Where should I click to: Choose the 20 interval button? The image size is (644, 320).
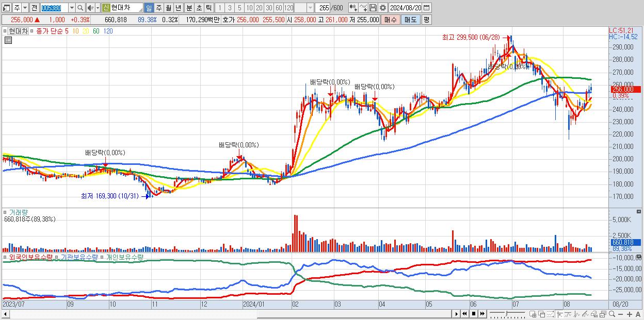click(259, 8)
